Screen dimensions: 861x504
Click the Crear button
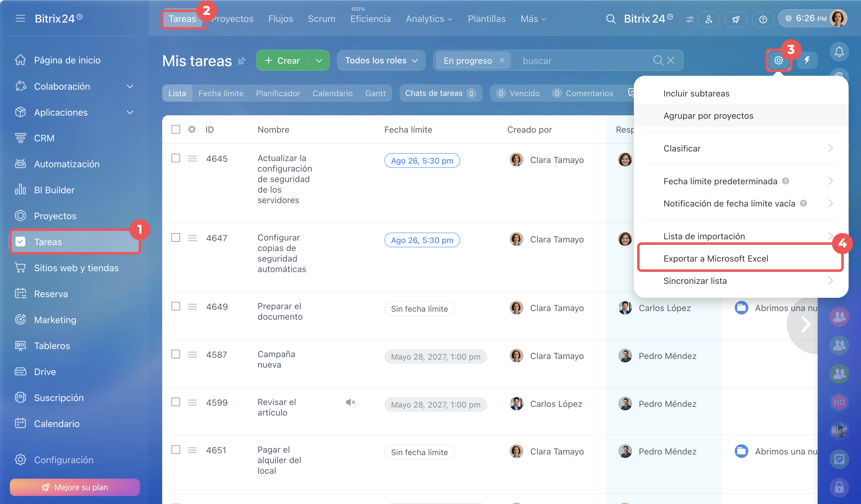282,60
